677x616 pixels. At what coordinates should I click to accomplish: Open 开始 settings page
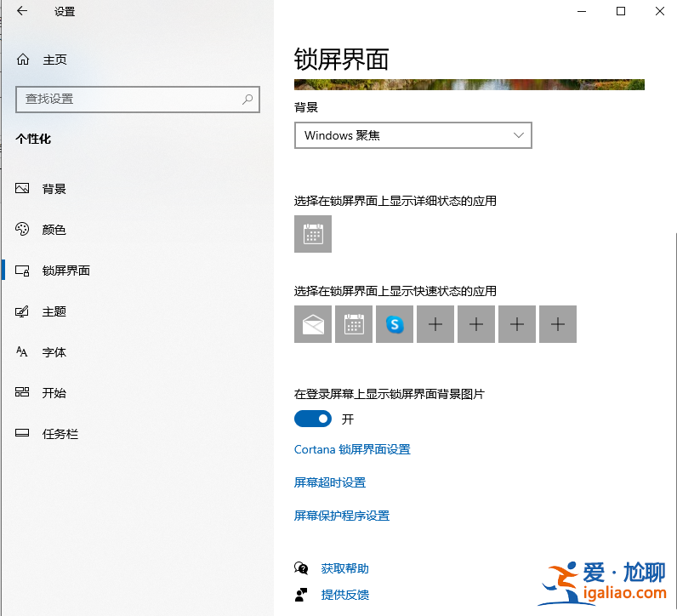(x=54, y=393)
